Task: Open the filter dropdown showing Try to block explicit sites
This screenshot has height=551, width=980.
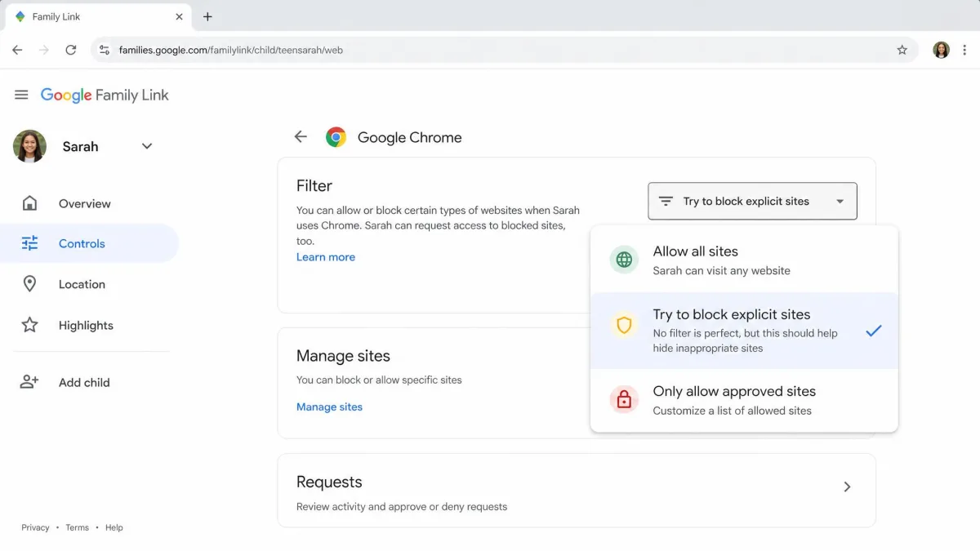Action: point(752,201)
